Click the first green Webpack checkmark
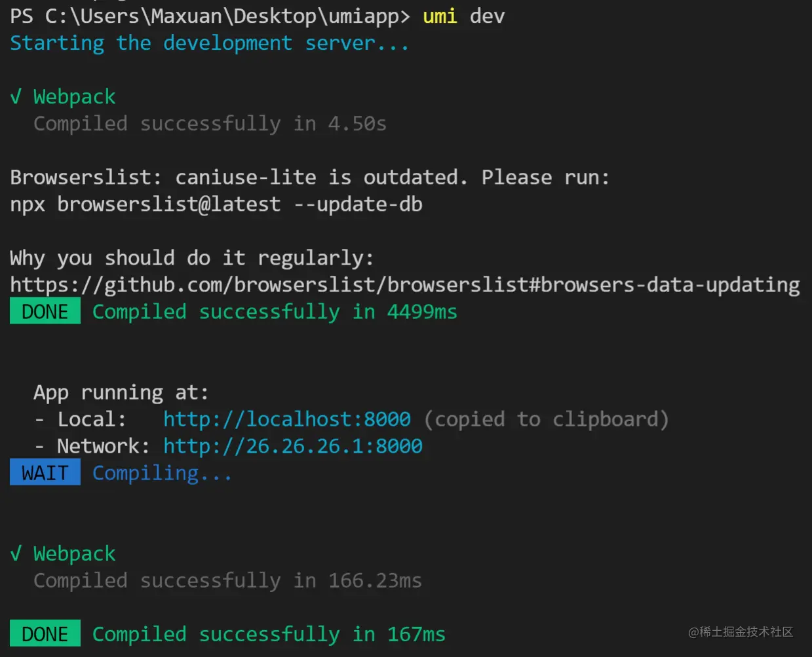This screenshot has height=657, width=812. click(x=16, y=97)
